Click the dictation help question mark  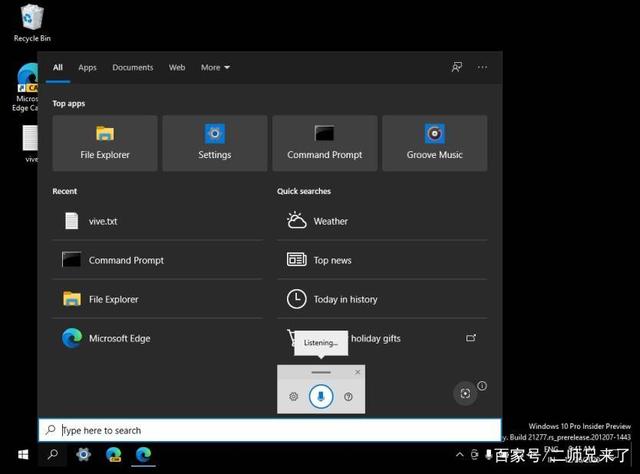point(348,396)
